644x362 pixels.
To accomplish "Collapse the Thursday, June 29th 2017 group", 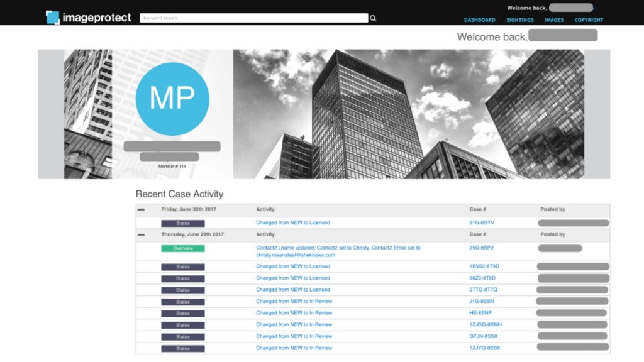I will point(142,234).
